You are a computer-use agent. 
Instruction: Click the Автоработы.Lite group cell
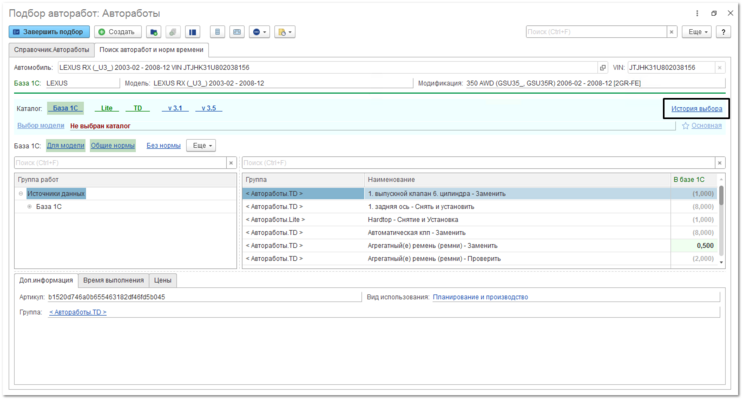[x=303, y=219]
